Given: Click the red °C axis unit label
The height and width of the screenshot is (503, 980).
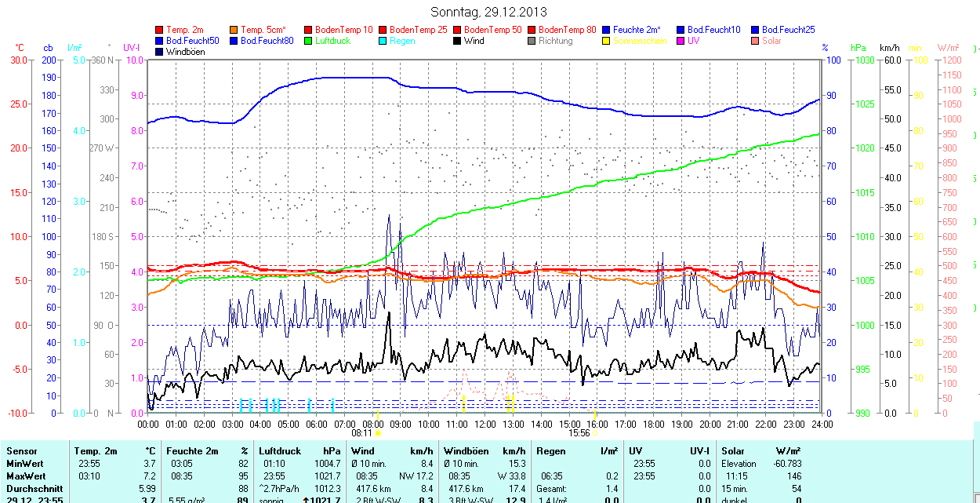Looking at the screenshot, I should (x=20, y=49).
